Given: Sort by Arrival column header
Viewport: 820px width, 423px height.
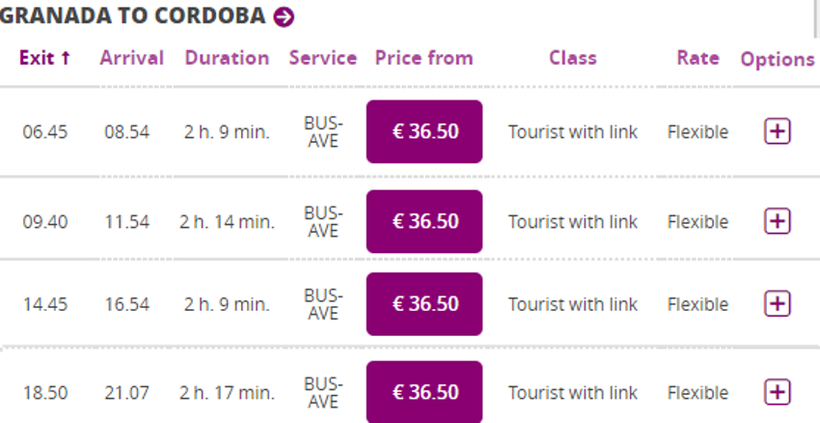Looking at the screenshot, I should tap(131, 58).
